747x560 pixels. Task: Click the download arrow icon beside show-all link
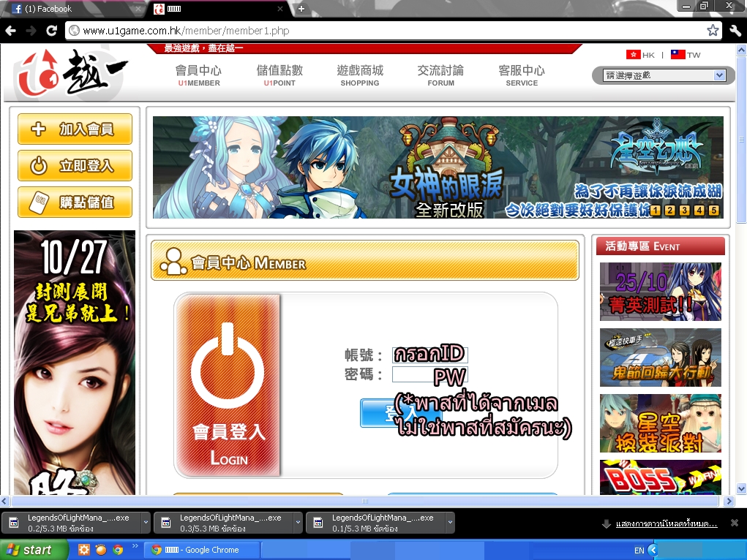(x=606, y=523)
